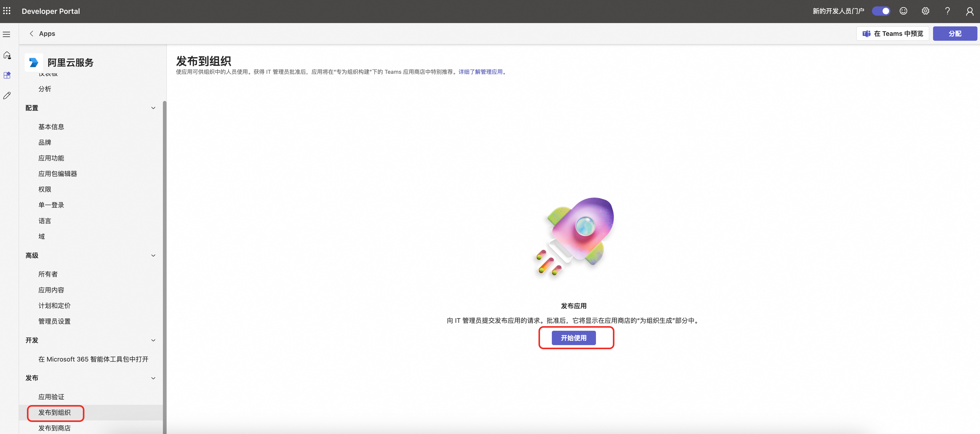Image resolution: width=980 pixels, height=434 pixels.
Task: Collapse the 开发 section chevron
Action: coord(153,340)
